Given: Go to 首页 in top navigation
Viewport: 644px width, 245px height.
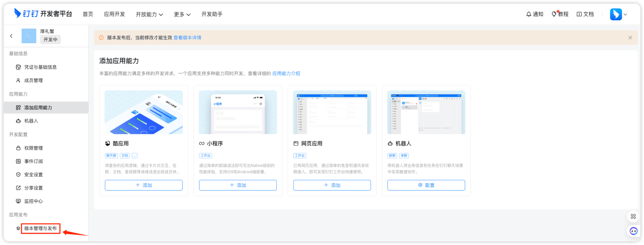Looking at the screenshot, I should (88, 14).
